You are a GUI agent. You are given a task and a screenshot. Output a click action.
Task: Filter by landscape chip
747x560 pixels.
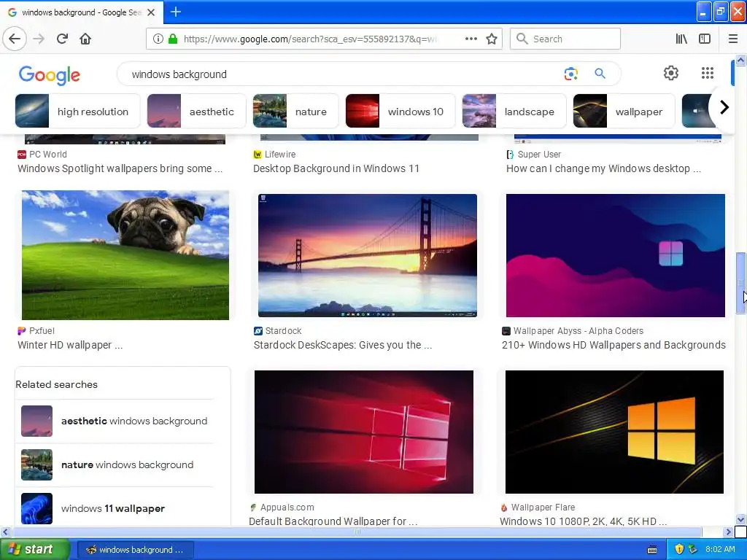point(514,112)
